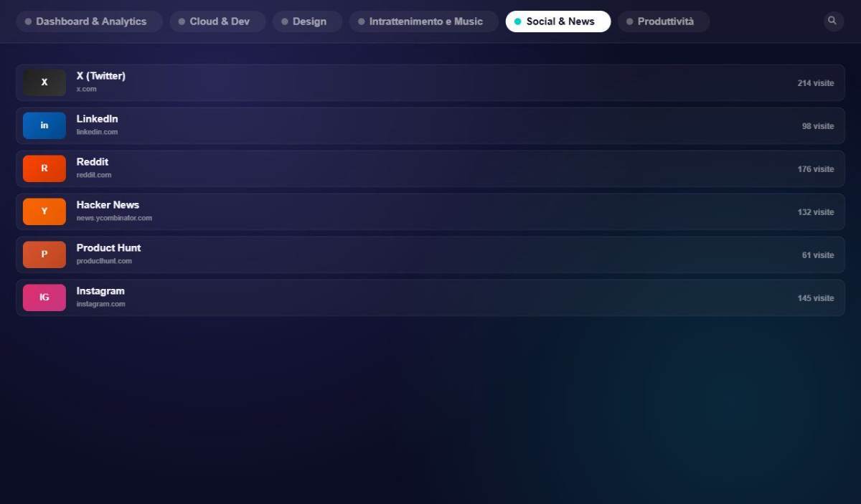Click the instagram.com URL text
This screenshot has width=861, height=504.
[100, 304]
